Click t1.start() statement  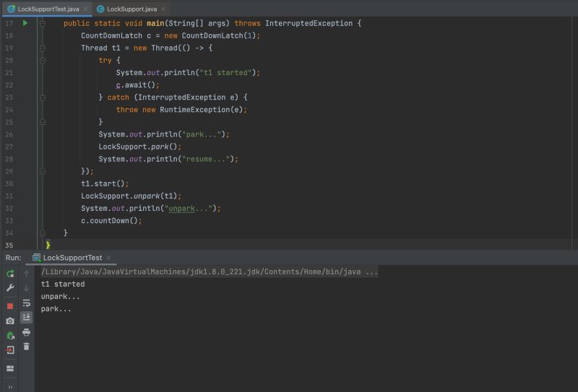pyautogui.click(x=105, y=183)
